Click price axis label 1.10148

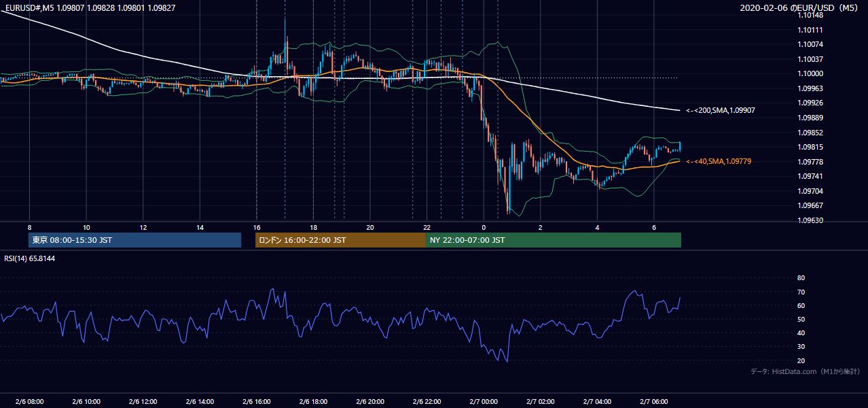[810, 15]
